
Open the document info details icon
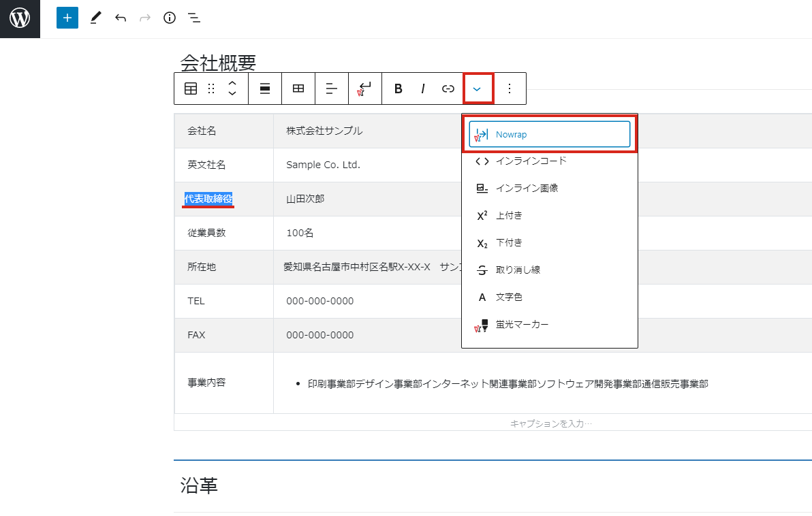[x=170, y=18]
